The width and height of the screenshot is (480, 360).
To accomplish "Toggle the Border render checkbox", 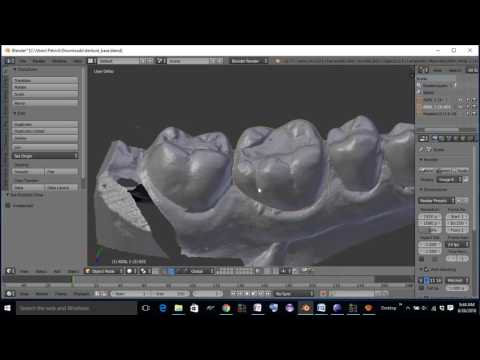I will [422, 259].
